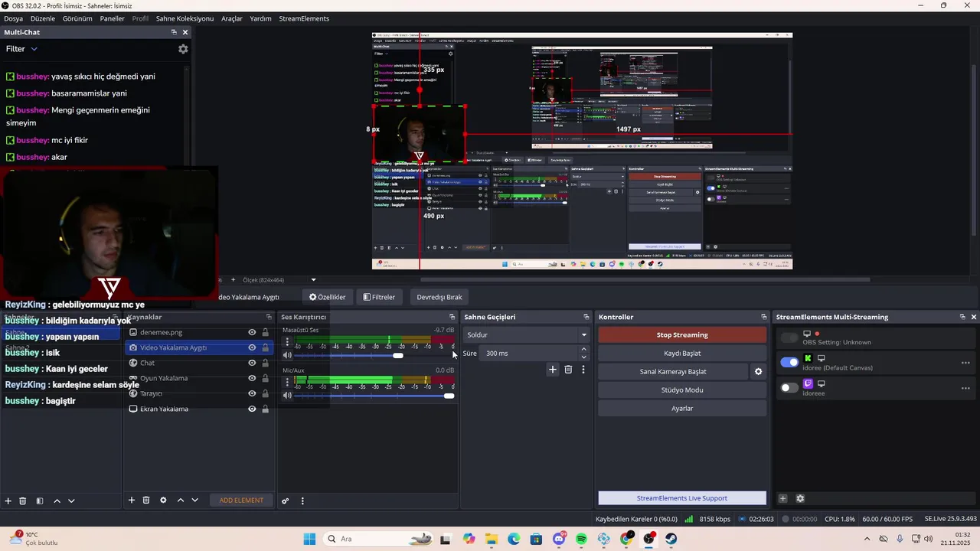Screen dimensions: 980x551
Task: Open StreamElements Multi-Streaming settings gear
Action: (x=800, y=498)
